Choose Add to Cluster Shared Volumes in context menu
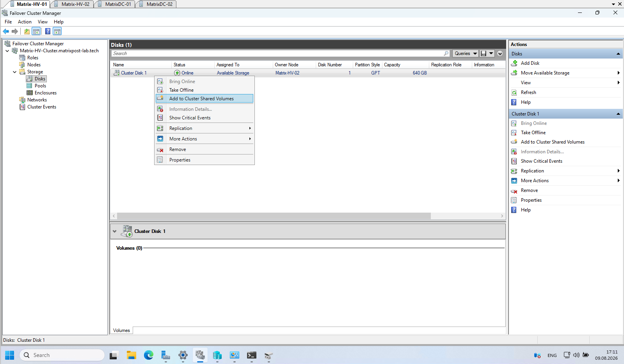 (x=204, y=99)
